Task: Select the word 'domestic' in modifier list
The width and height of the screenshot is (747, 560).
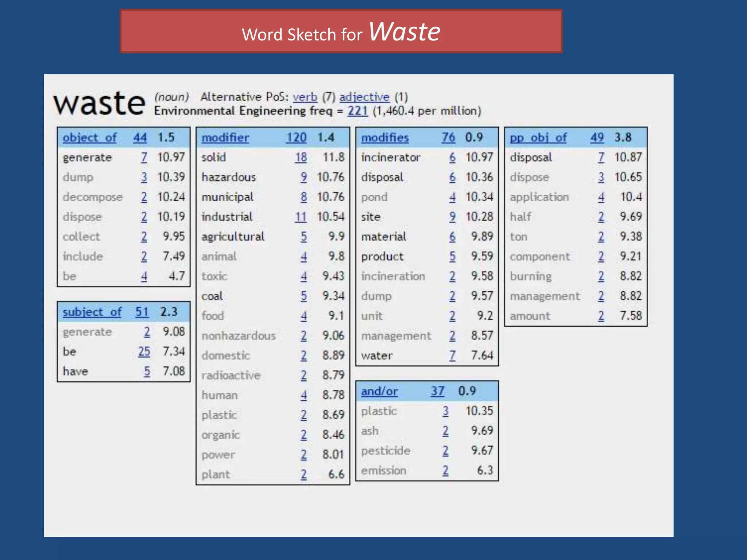Action: [x=226, y=355]
